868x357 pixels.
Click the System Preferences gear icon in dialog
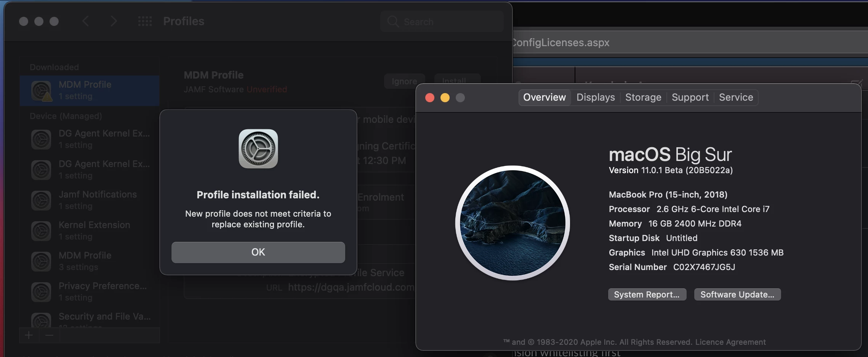click(x=258, y=149)
